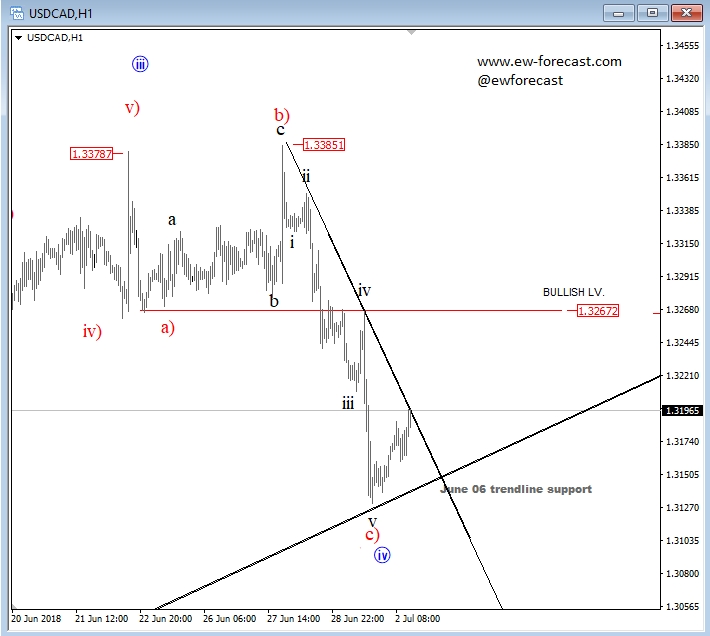Click the @ewforecast text label
The image size is (710, 636).
(x=520, y=81)
